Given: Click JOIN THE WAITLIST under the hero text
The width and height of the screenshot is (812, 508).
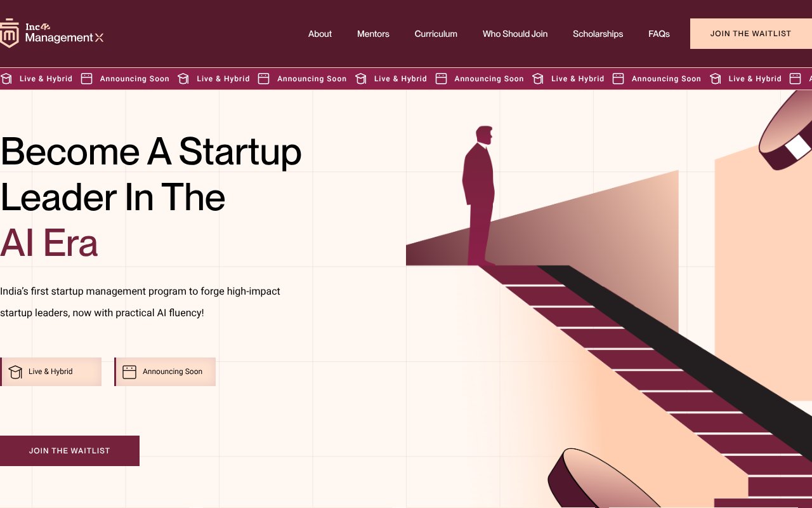Looking at the screenshot, I should pyautogui.click(x=69, y=451).
